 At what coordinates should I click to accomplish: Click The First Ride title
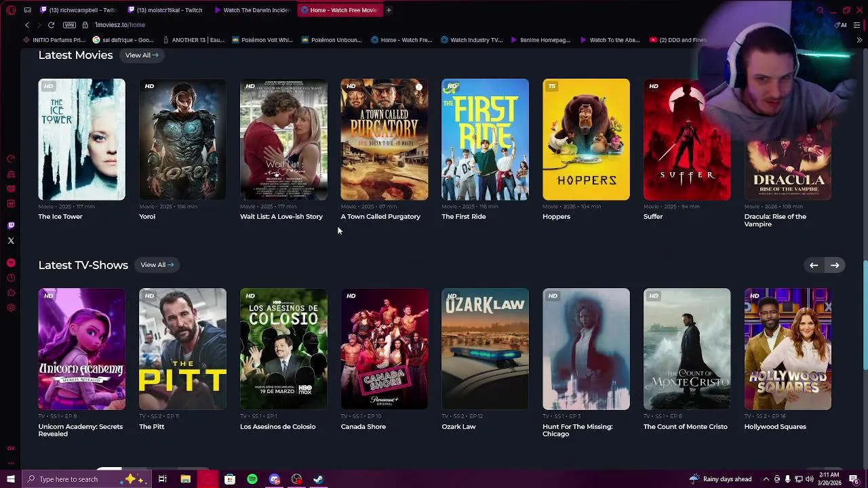click(x=464, y=217)
